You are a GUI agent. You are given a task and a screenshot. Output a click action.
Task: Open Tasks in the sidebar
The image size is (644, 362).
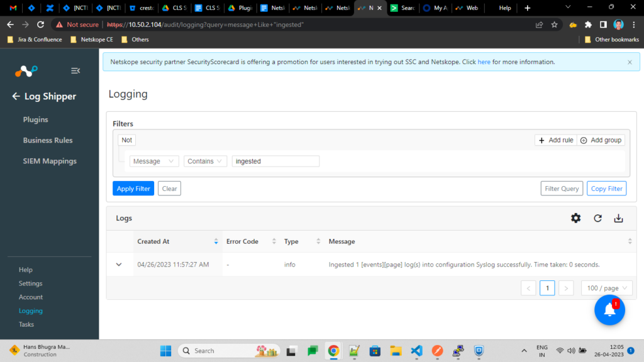[x=26, y=324]
